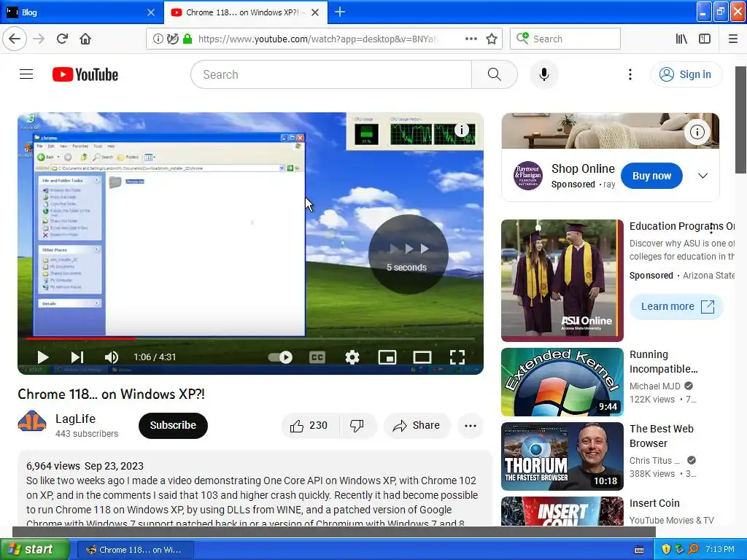Click the taskbar clock showing 7:13 PM
Viewport: 747px width, 560px height.
point(720,549)
